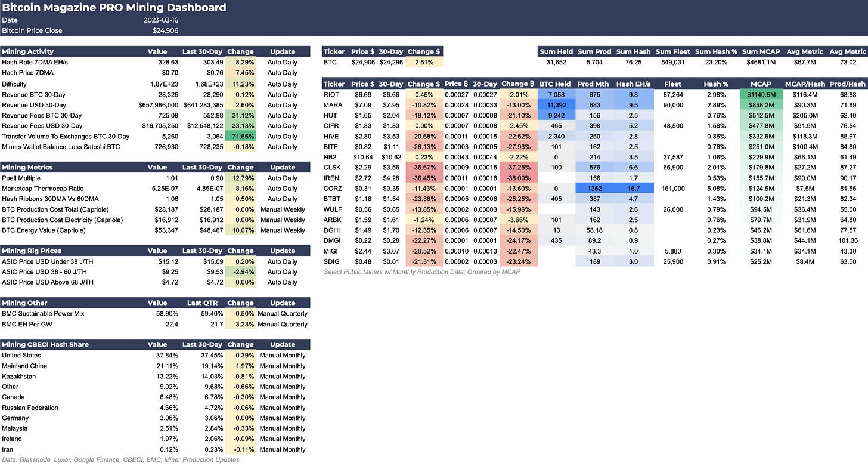Click the Mining Metrics section header
The image size is (868, 469).
[x=27, y=168]
